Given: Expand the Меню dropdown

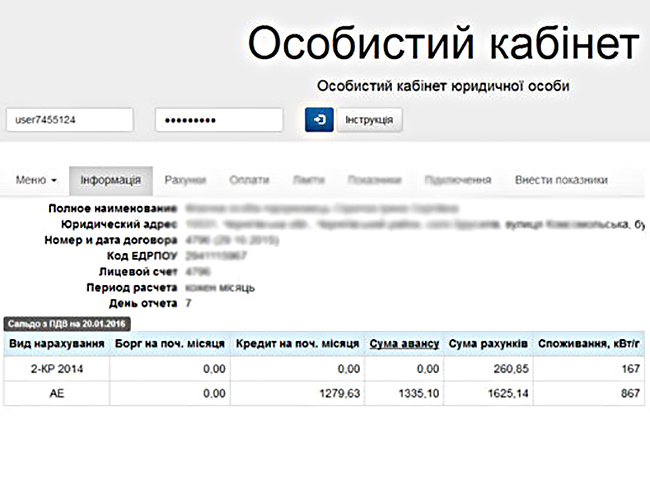Looking at the screenshot, I should (x=36, y=180).
